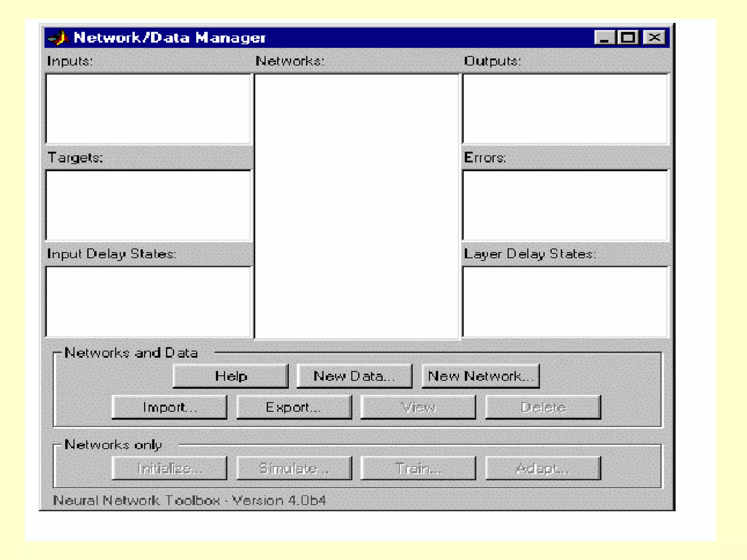
Task: Minimize the Network/Data Manager window
Action: pos(604,38)
